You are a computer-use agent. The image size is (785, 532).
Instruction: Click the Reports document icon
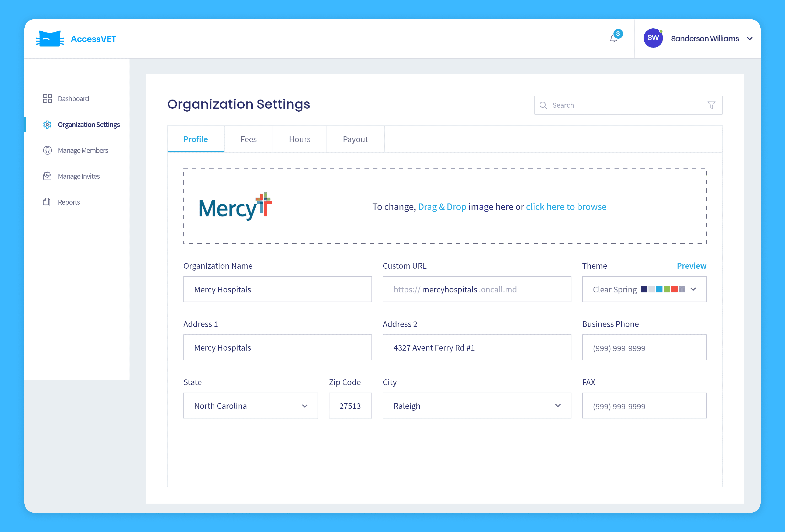[47, 202]
